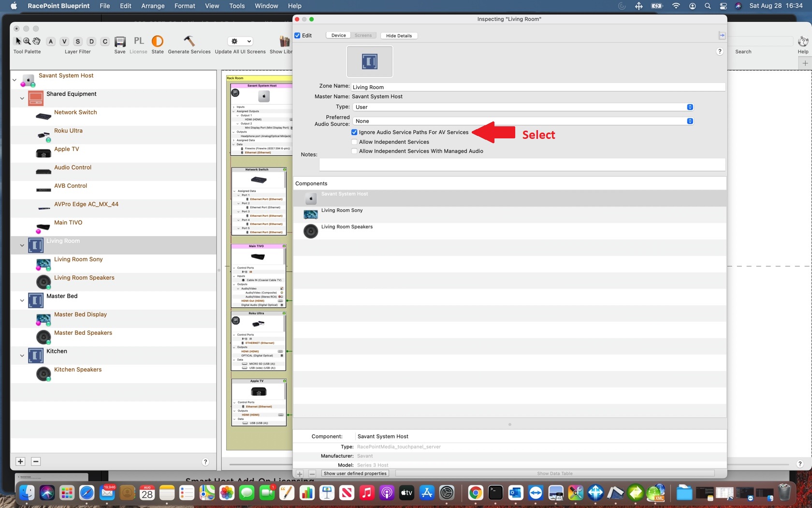
Task: Select the Network Switch device icon
Action: (x=43, y=117)
